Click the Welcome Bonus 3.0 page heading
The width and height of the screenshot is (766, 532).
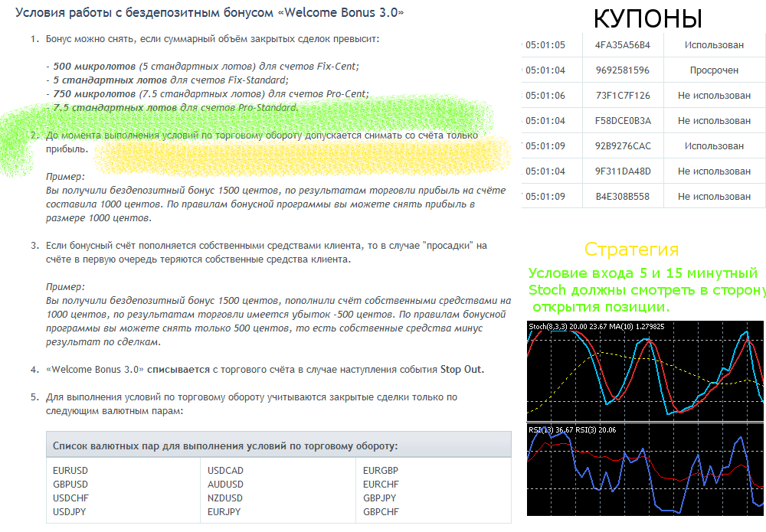pos(210,14)
